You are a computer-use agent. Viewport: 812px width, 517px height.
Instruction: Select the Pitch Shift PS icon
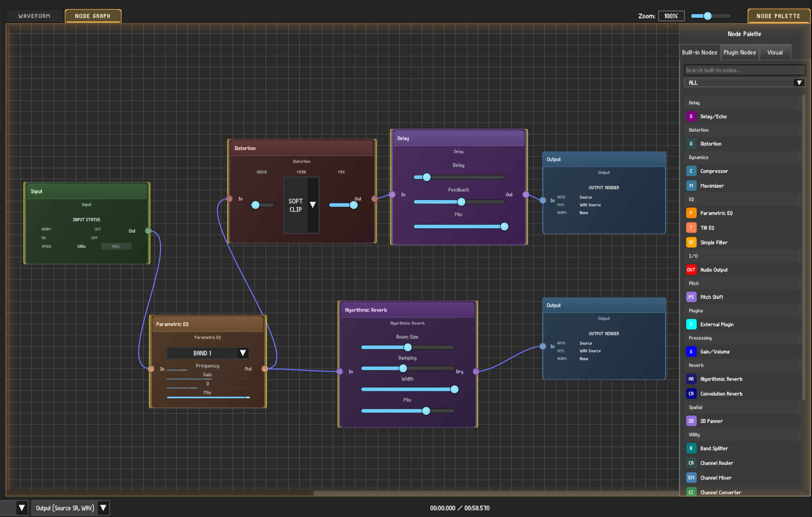point(691,297)
